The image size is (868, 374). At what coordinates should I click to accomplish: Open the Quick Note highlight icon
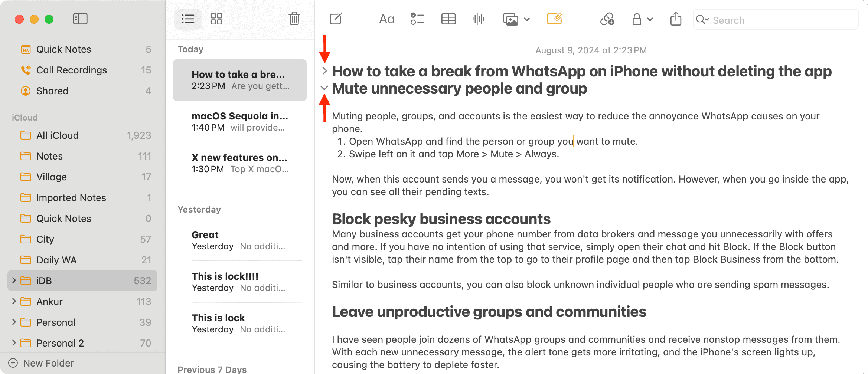tap(554, 19)
